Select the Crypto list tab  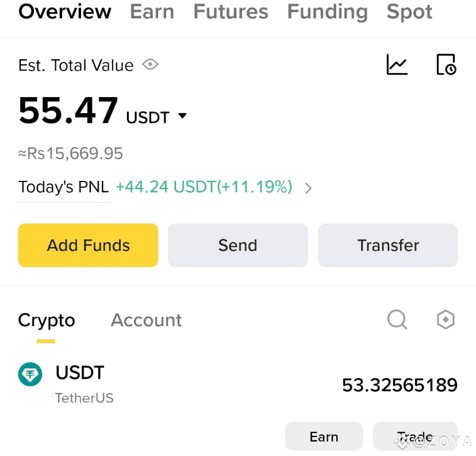click(47, 321)
